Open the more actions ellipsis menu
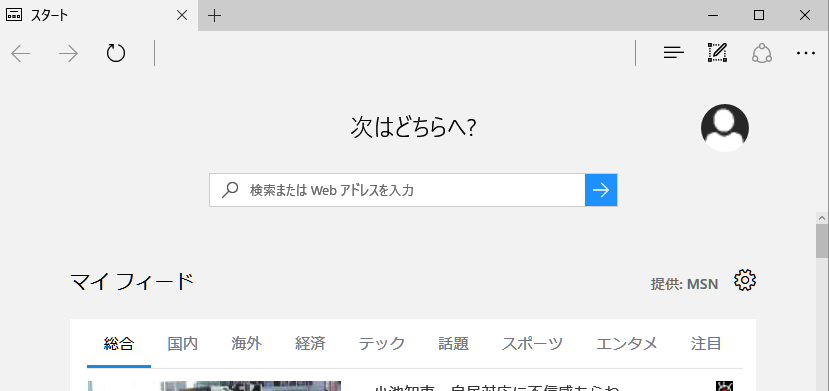This screenshot has width=829, height=391. (x=806, y=53)
